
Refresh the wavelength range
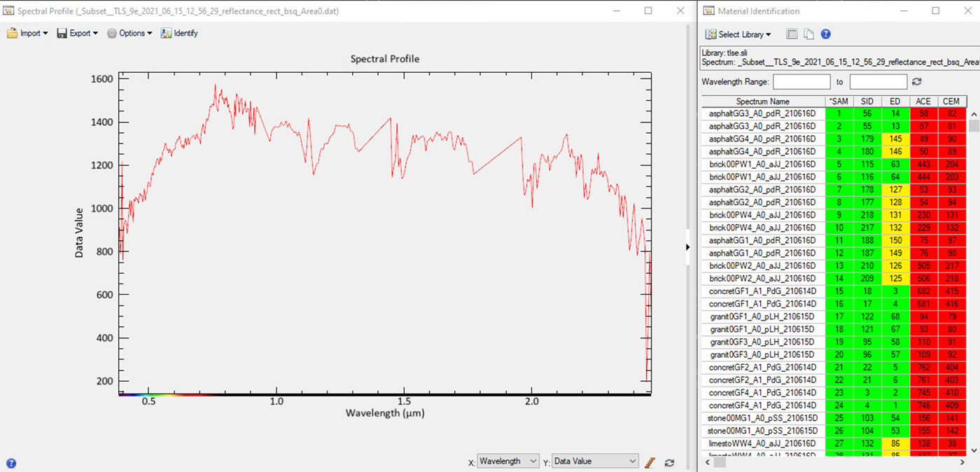click(917, 82)
